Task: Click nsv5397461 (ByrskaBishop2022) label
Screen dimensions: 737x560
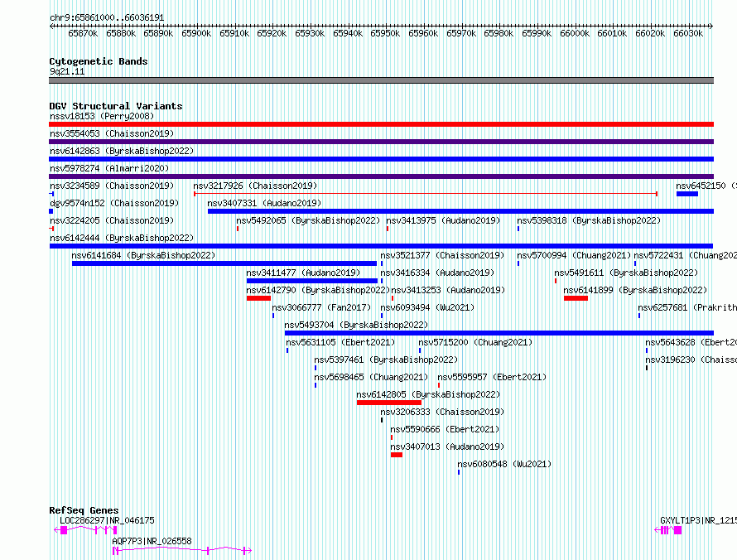Action: coord(386,360)
